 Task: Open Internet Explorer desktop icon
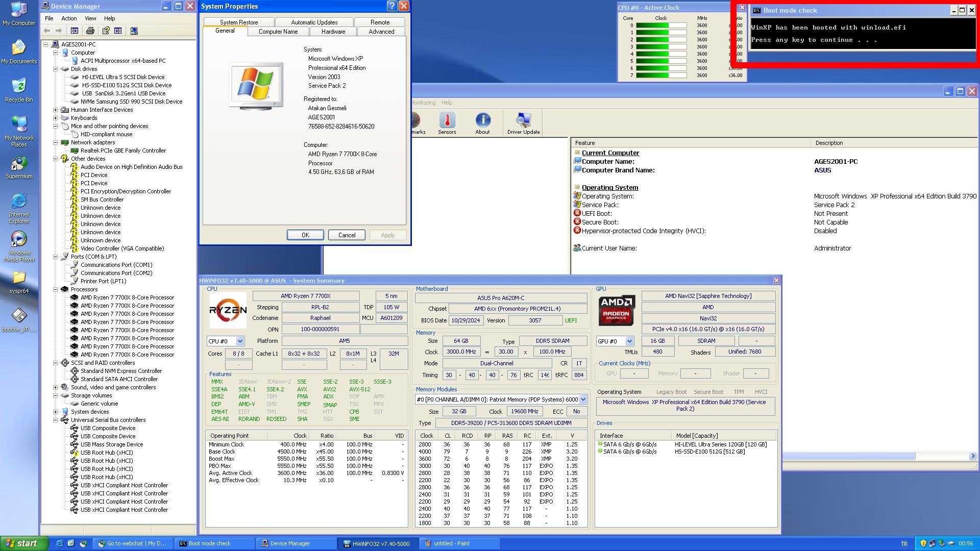click(19, 208)
